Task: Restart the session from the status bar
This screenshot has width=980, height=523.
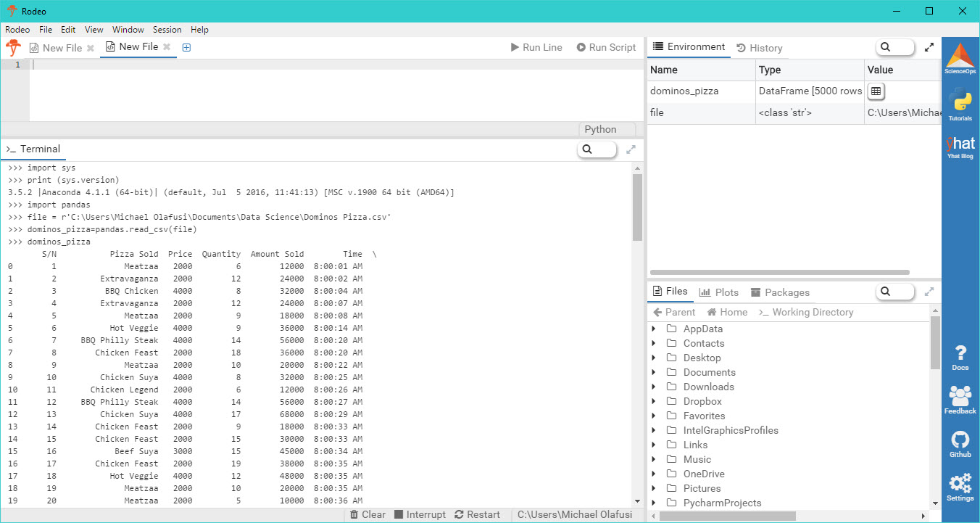Action: (477, 514)
